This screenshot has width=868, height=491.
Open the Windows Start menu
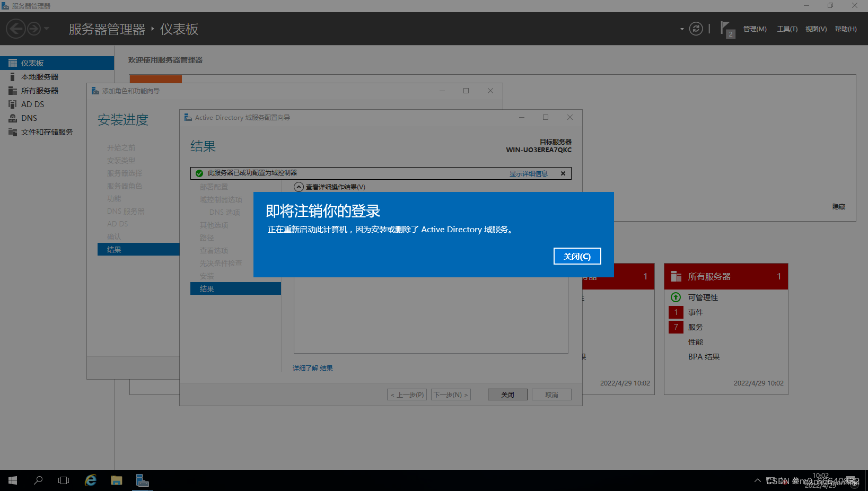tap(13, 480)
